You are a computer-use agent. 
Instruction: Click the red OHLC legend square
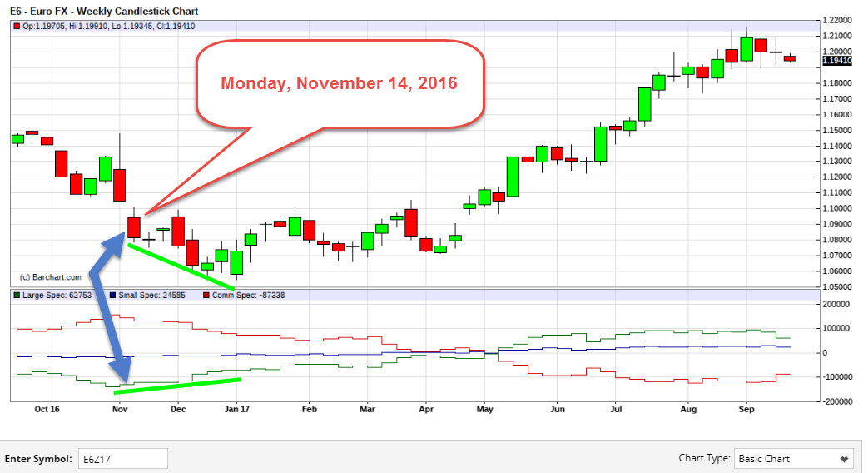point(17,26)
